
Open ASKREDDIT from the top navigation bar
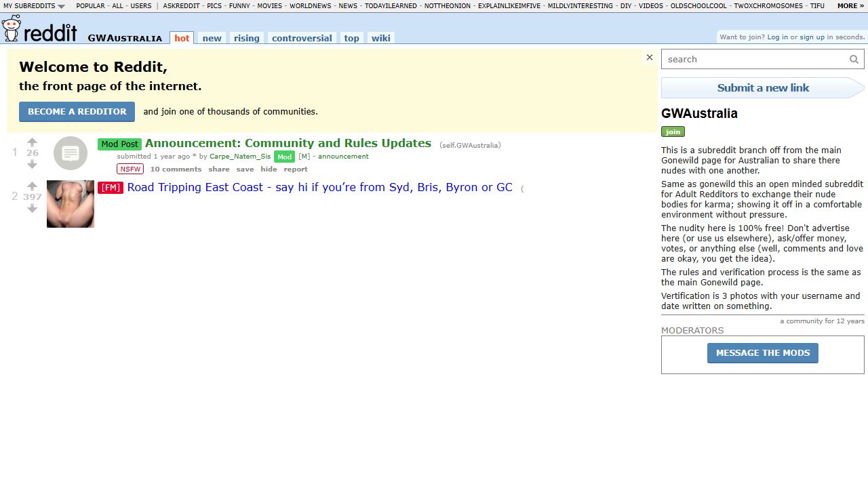(180, 5)
